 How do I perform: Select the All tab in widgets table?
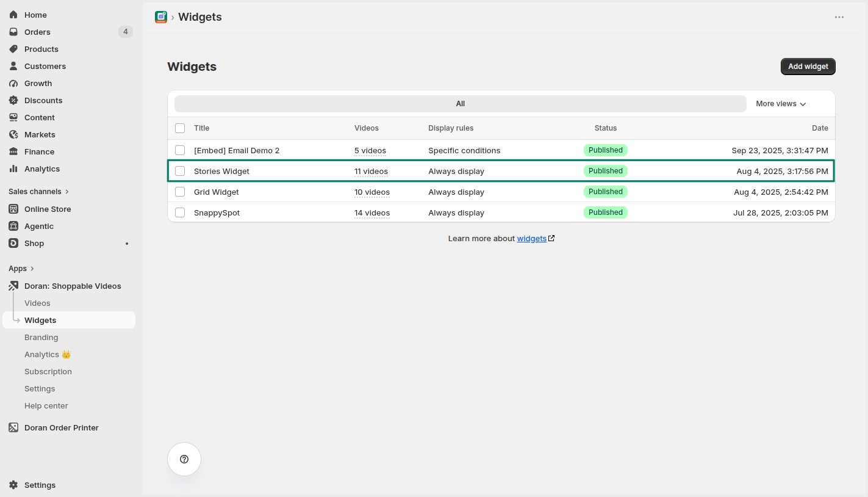click(461, 104)
